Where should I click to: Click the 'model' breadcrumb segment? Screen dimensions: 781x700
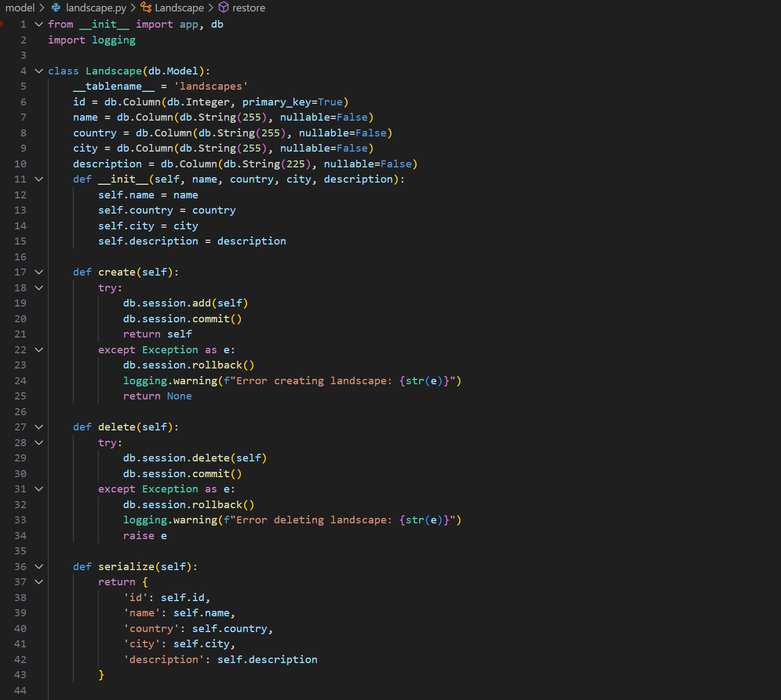click(x=20, y=8)
